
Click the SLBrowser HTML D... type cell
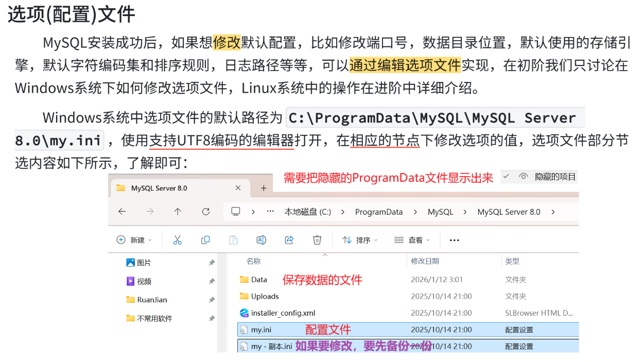tap(539, 313)
